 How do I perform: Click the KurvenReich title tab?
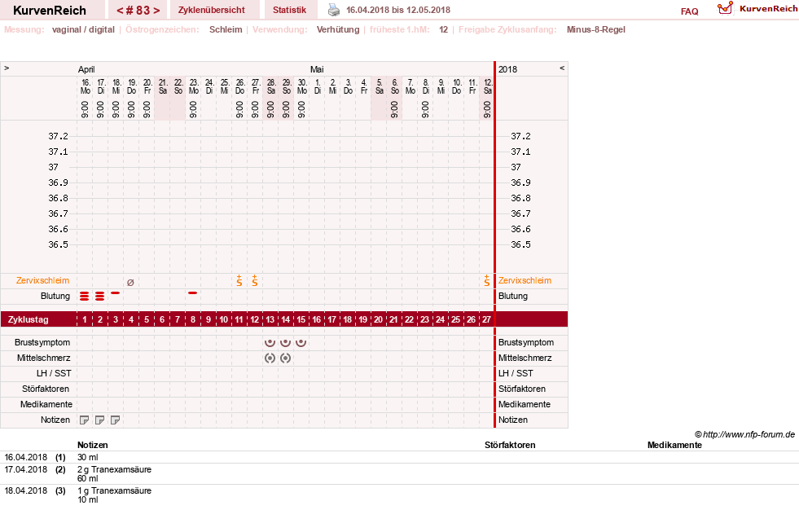pyautogui.click(x=50, y=11)
